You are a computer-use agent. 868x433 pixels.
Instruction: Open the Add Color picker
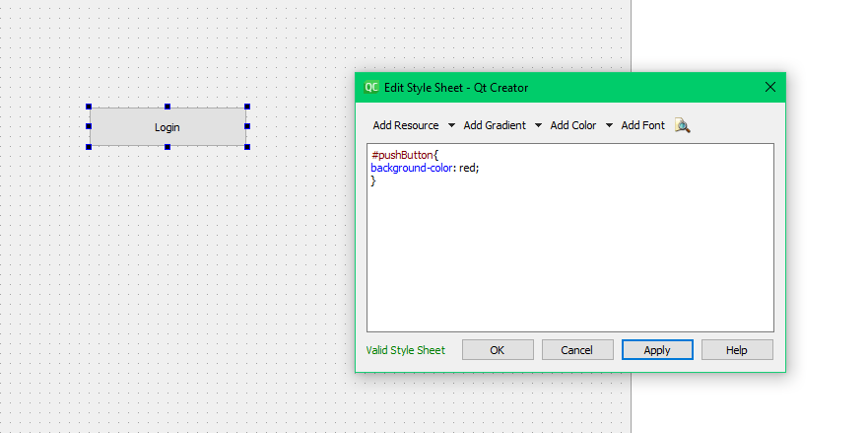pos(573,125)
